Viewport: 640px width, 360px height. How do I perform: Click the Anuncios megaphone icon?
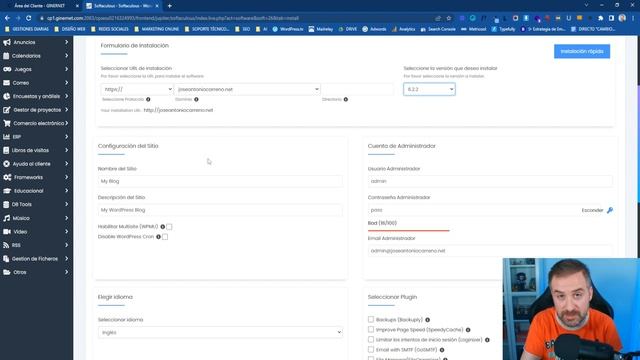7,42
